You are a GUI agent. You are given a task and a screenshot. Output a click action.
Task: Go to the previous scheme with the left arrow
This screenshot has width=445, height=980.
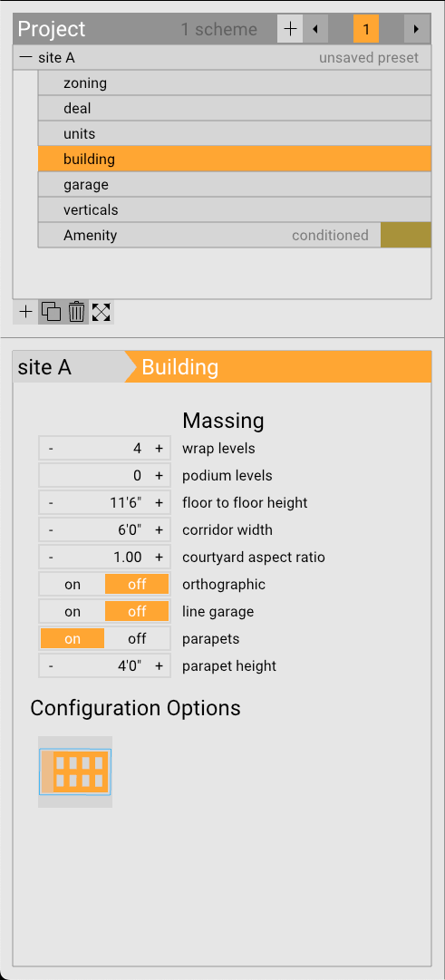(315, 29)
